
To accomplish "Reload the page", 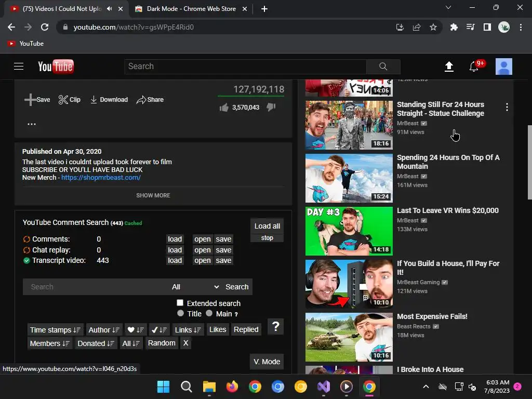I will [45, 27].
